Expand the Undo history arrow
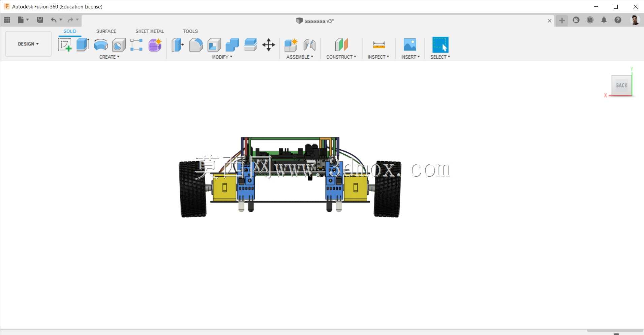The height and width of the screenshot is (335, 644). (61, 20)
